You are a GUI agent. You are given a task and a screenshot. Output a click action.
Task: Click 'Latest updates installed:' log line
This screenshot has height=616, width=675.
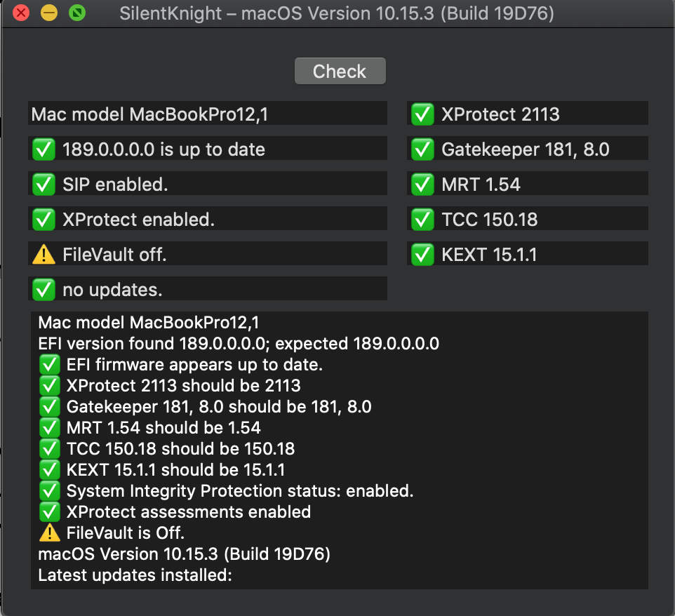tap(135, 575)
